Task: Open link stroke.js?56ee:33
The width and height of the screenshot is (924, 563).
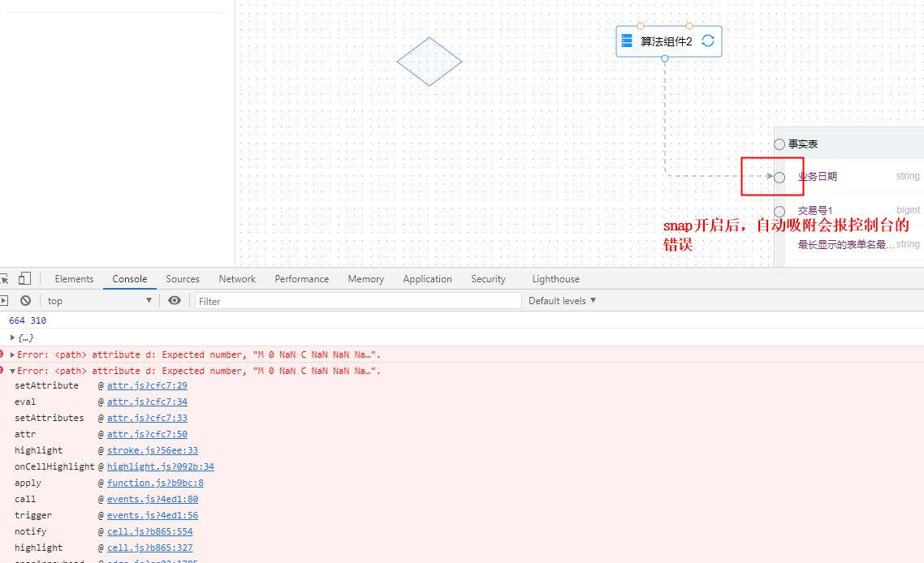Action: (x=153, y=450)
